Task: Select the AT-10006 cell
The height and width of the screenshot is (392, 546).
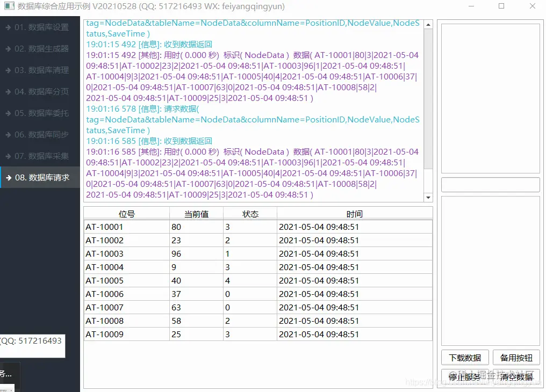Action: pos(127,294)
